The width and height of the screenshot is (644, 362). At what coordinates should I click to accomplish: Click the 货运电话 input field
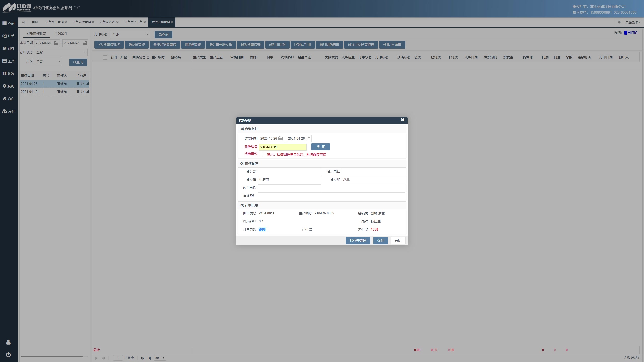tap(373, 171)
